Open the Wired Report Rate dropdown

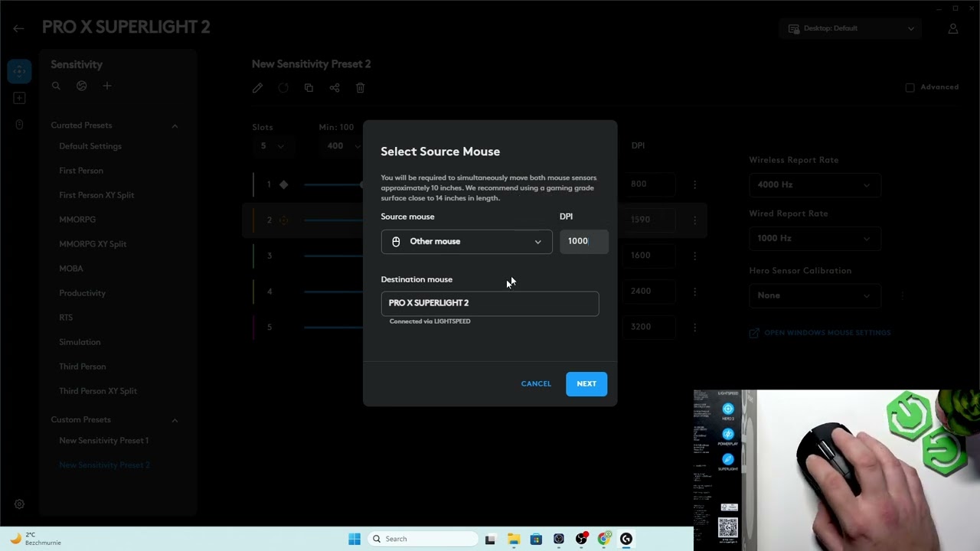click(x=815, y=238)
